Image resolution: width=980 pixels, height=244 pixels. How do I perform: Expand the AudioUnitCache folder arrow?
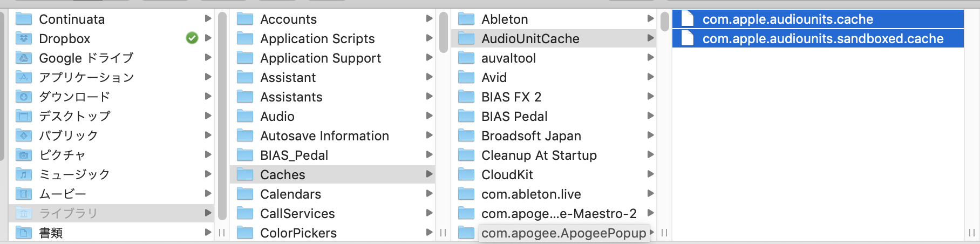(650, 38)
